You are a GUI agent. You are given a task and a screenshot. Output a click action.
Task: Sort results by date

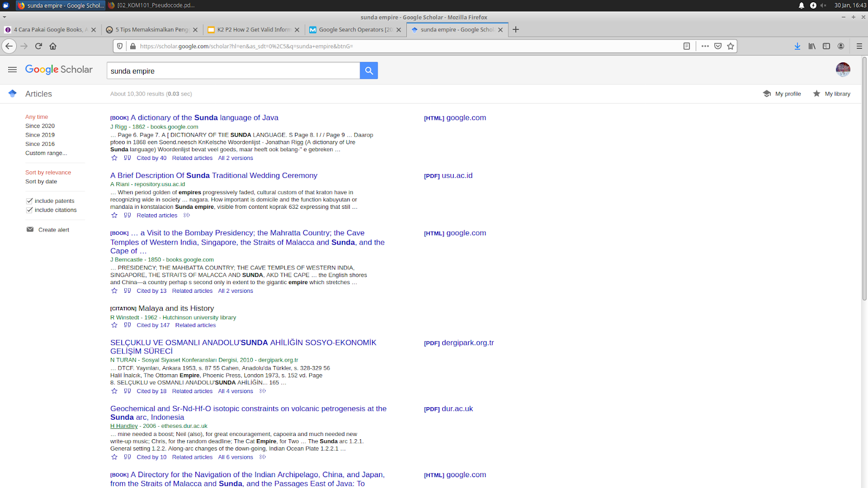click(x=41, y=182)
